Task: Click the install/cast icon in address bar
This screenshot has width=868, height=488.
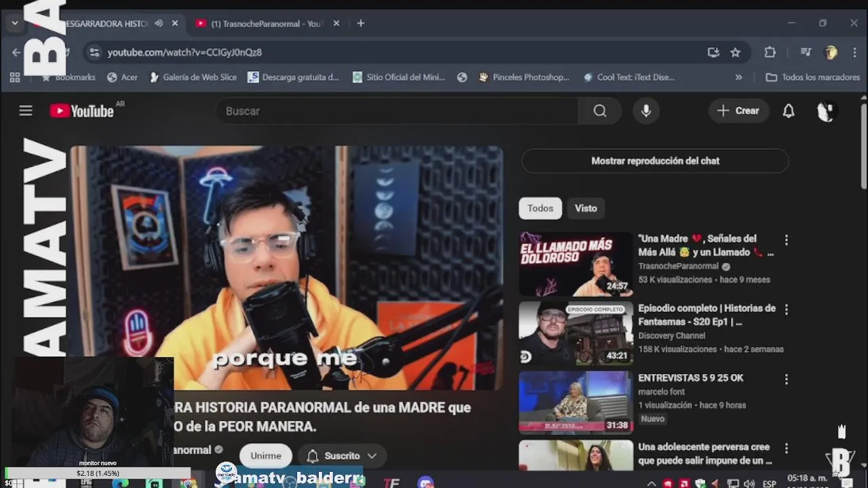Action: tap(713, 52)
